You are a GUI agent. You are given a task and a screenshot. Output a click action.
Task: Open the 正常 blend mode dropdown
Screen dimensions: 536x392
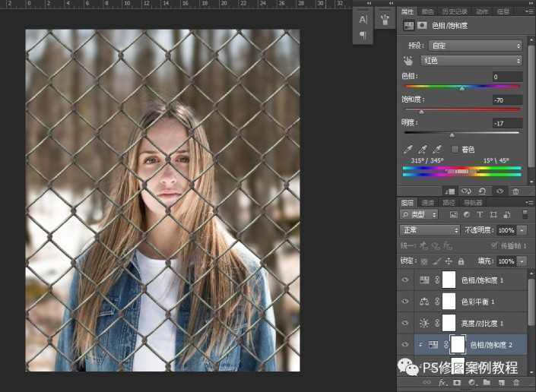coord(430,230)
